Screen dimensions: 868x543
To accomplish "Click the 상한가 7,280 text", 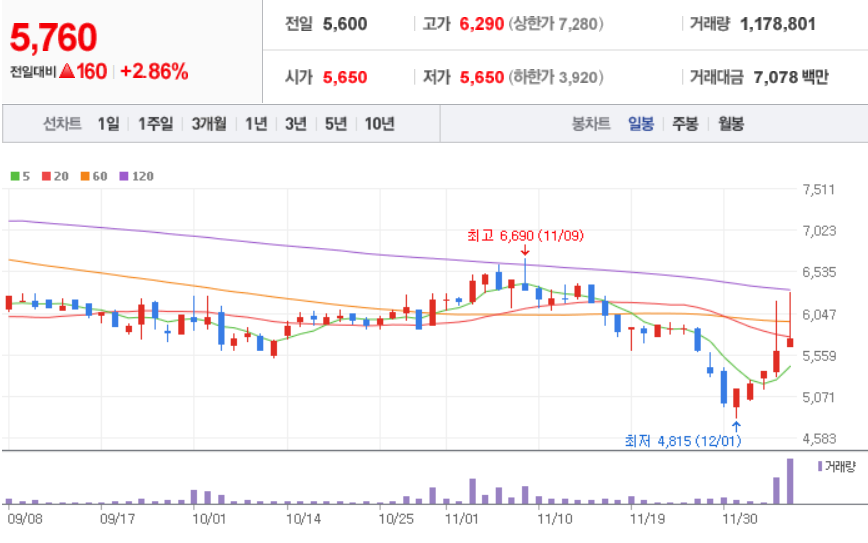I will (x=556, y=24).
